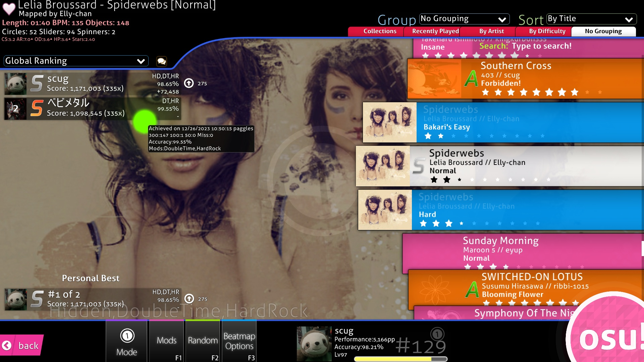Click the green A rank on SWITCHED-ON LOTUS
Image resolution: width=644 pixels, height=362 pixels.
472,290
